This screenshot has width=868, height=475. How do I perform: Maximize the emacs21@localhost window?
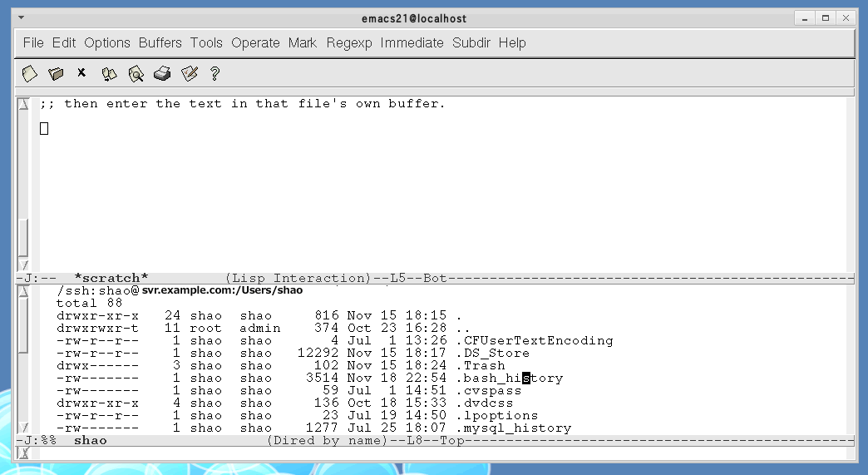[826, 18]
